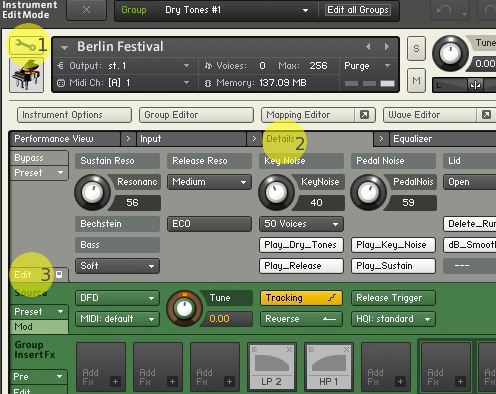Open the MIDI: default dropdown
Image resolution: width=496 pixels, height=394 pixels.
117,319
